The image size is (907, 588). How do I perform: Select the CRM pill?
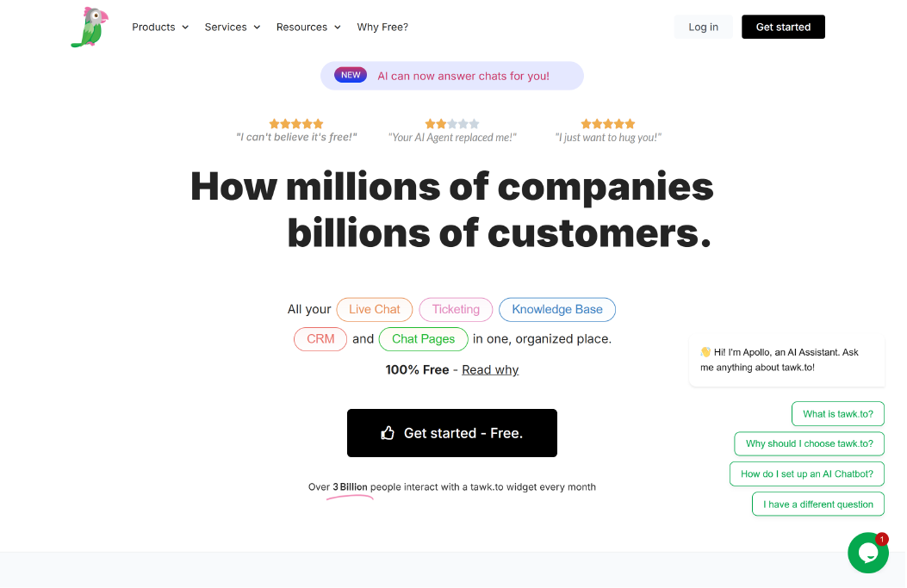(x=320, y=338)
